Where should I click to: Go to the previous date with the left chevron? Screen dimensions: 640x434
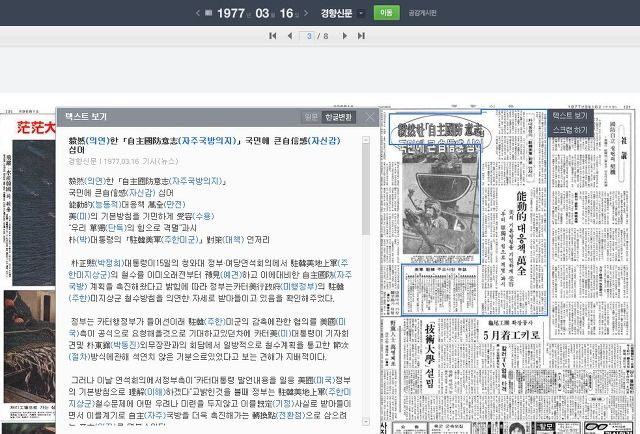pyautogui.click(x=198, y=13)
